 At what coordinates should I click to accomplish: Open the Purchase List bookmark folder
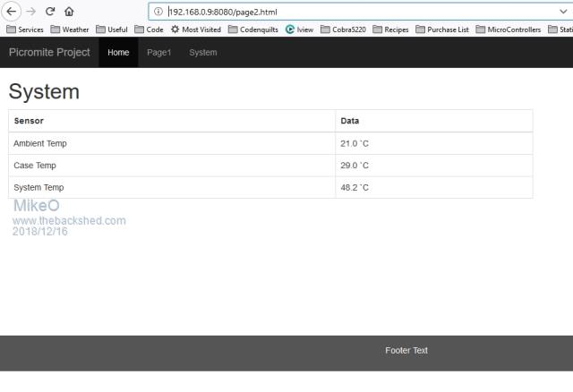click(x=441, y=30)
